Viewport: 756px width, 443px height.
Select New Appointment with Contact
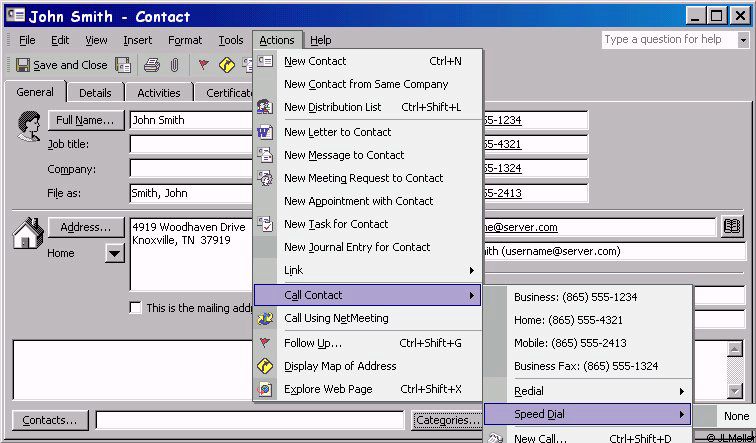coord(367,201)
